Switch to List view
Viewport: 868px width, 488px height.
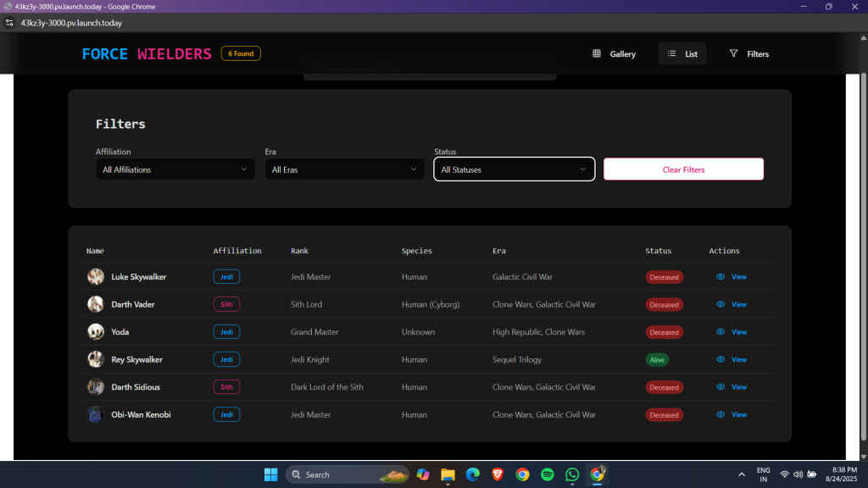682,54
